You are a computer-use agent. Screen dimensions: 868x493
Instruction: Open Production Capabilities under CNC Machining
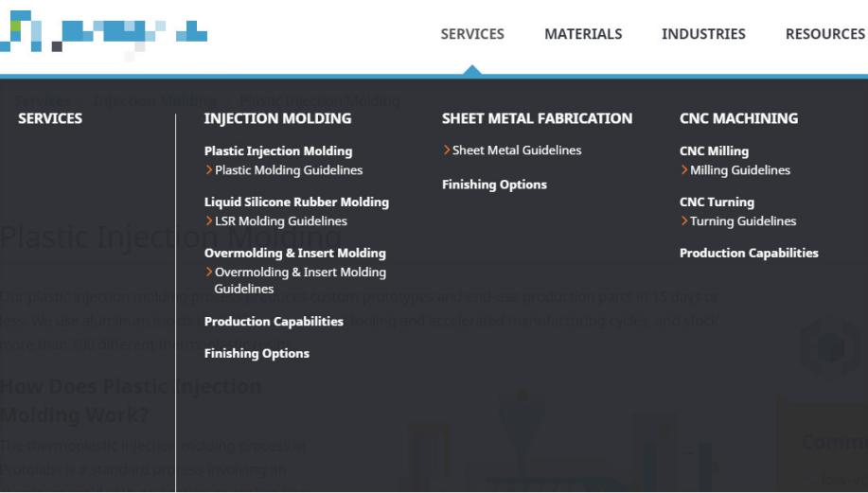pos(749,254)
